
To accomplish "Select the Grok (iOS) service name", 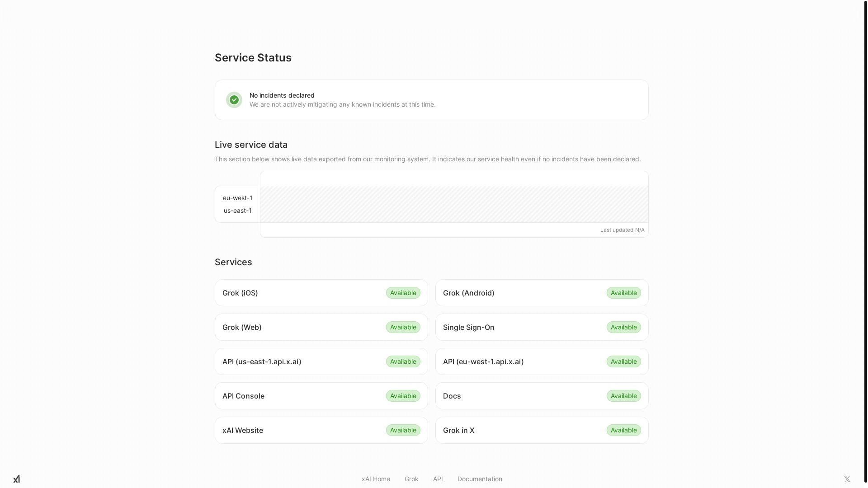I will (240, 293).
